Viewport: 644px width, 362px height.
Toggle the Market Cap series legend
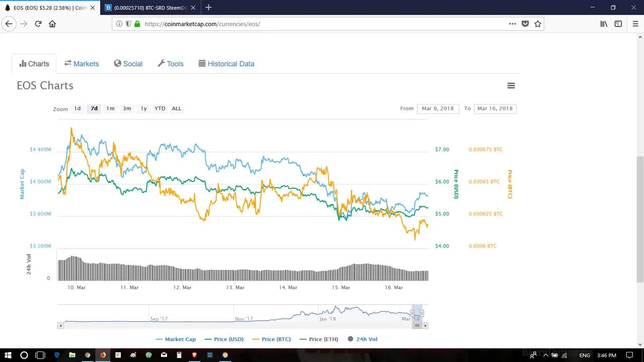[x=176, y=339]
